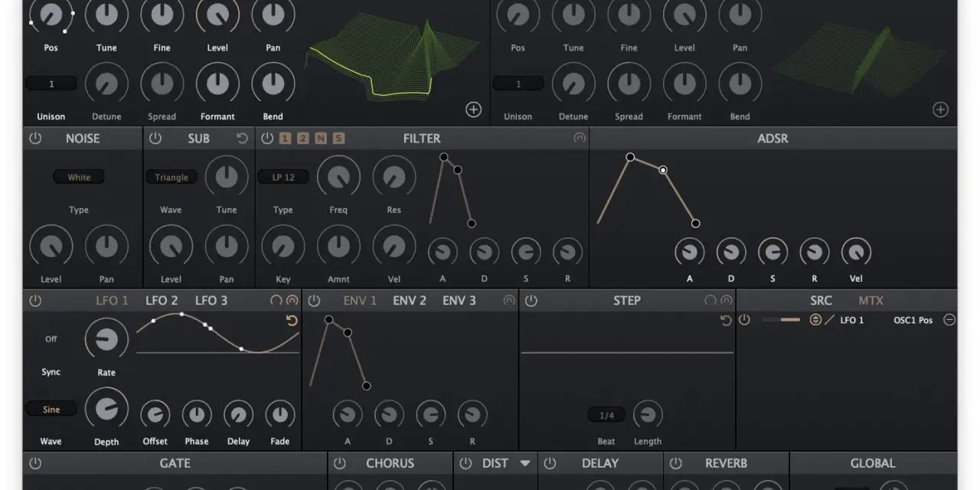Toggle NOISE section power

pyautogui.click(x=35, y=139)
